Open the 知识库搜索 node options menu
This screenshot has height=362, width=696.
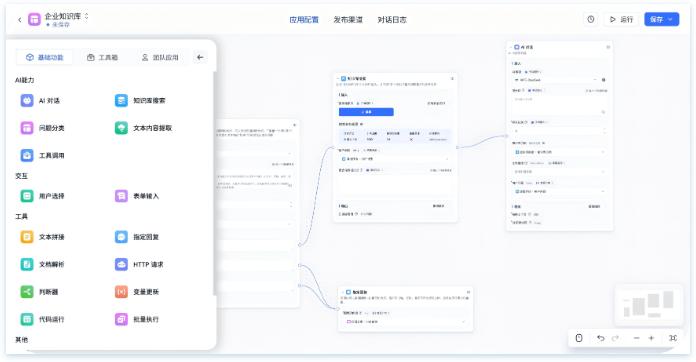point(452,79)
